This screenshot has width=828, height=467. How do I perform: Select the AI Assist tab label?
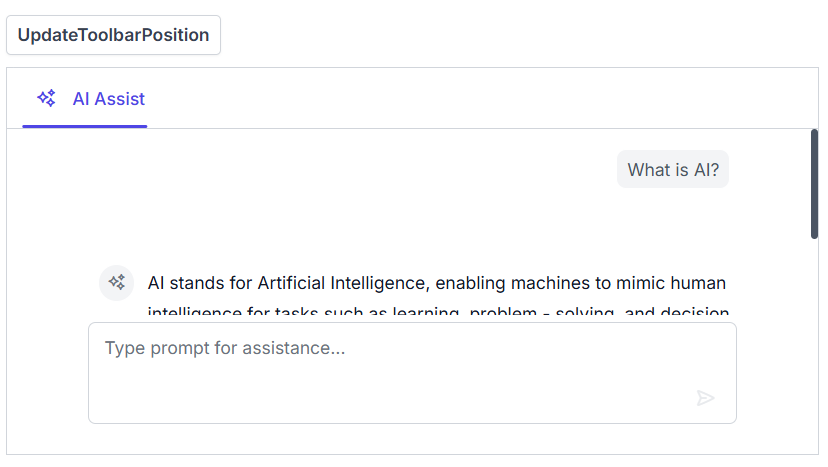point(108,99)
